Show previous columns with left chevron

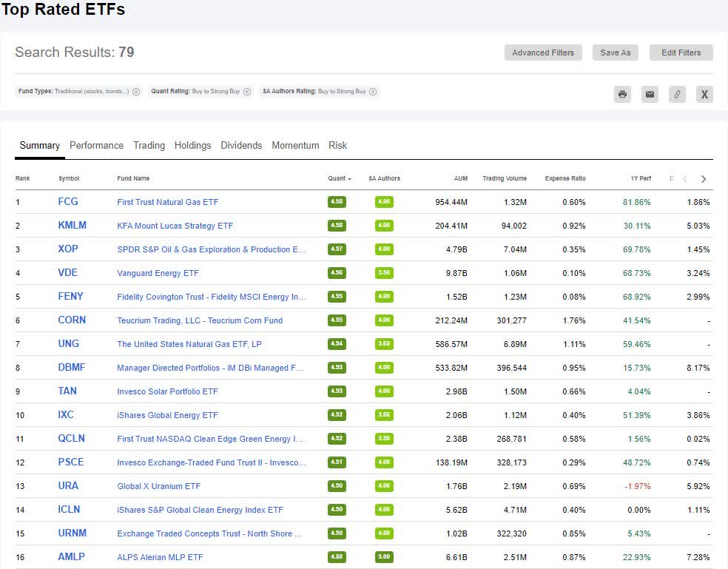coord(685,179)
